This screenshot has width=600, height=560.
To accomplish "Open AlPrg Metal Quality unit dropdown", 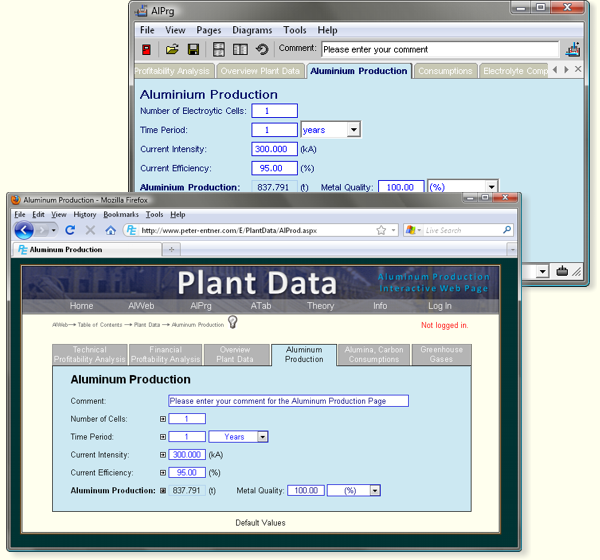I will tap(491, 187).
